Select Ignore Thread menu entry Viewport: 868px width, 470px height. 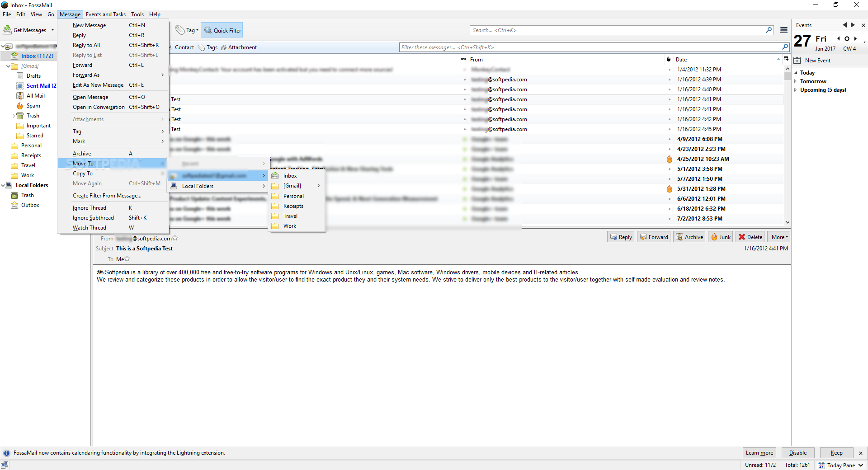[x=113, y=208]
